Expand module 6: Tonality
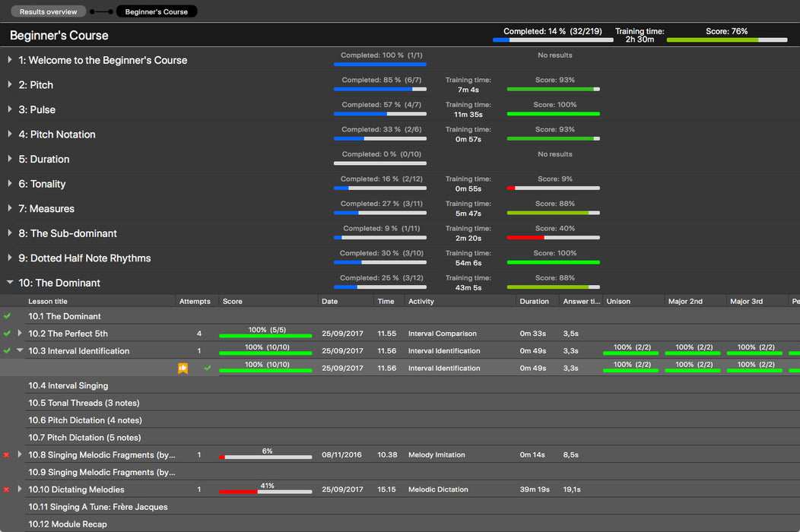This screenshot has width=800, height=532. tap(10, 184)
